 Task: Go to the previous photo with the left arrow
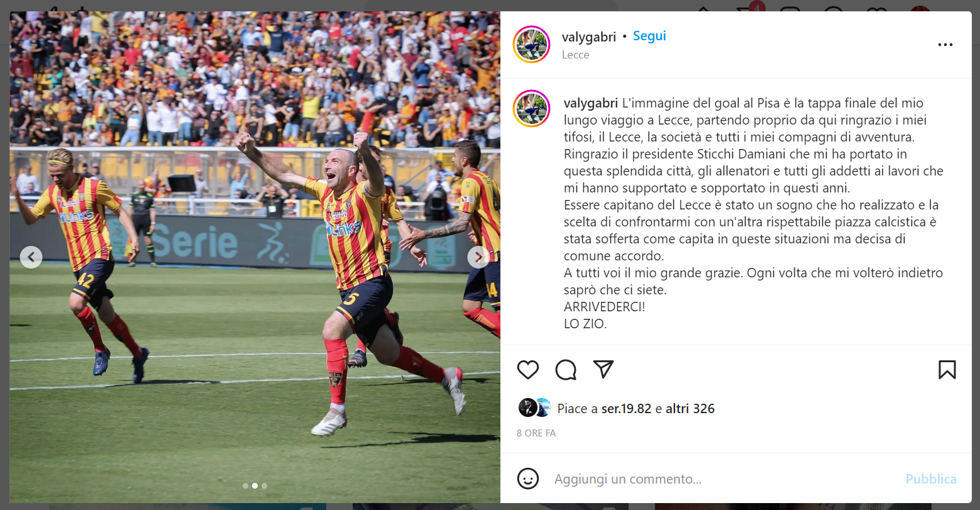pyautogui.click(x=31, y=257)
